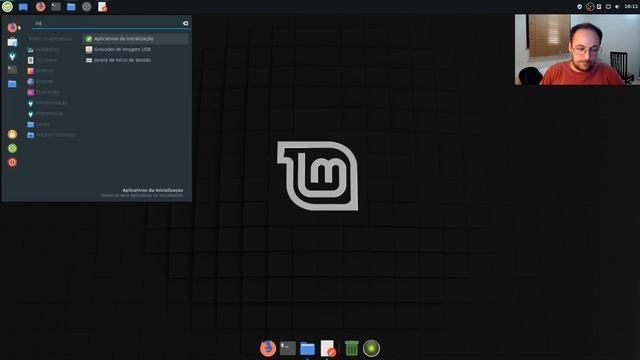Image resolution: width=640 pixels, height=360 pixels.
Task: Click the red round tray icon
Action: point(590,7)
